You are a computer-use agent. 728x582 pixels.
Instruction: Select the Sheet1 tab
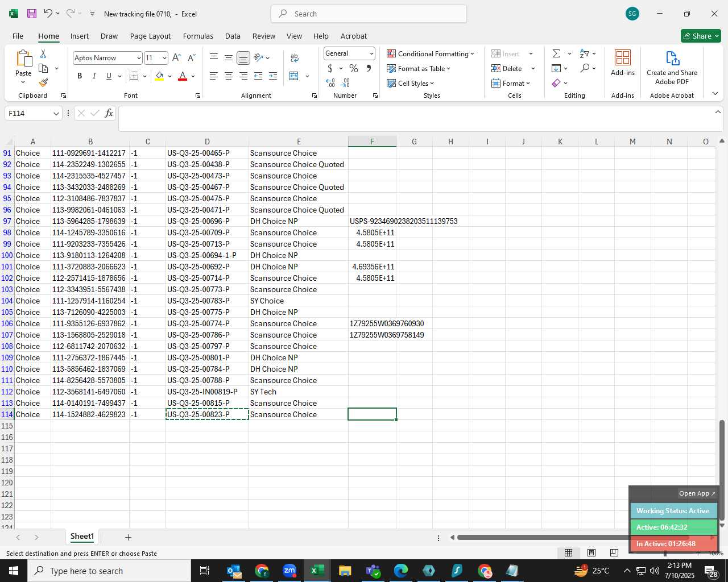82,537
